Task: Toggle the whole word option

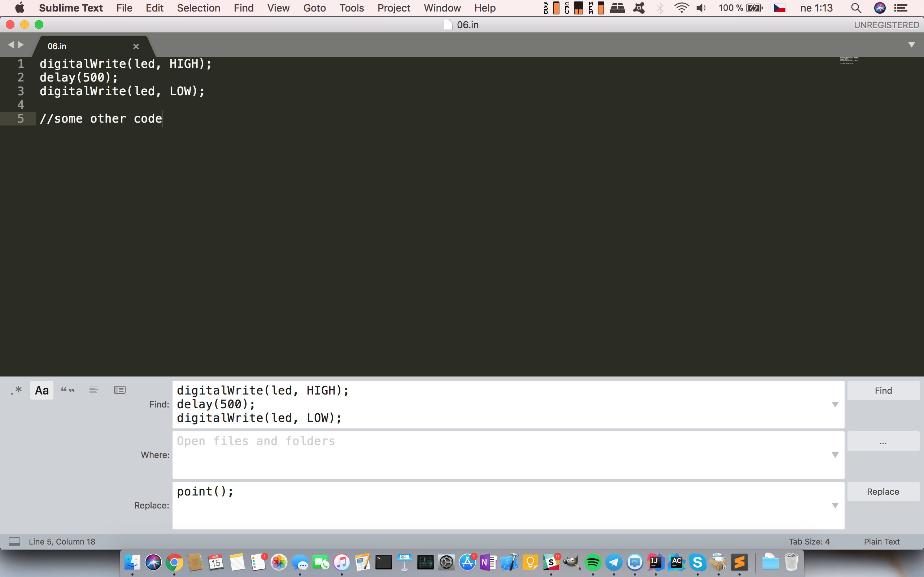Action: tap(68, 390)
